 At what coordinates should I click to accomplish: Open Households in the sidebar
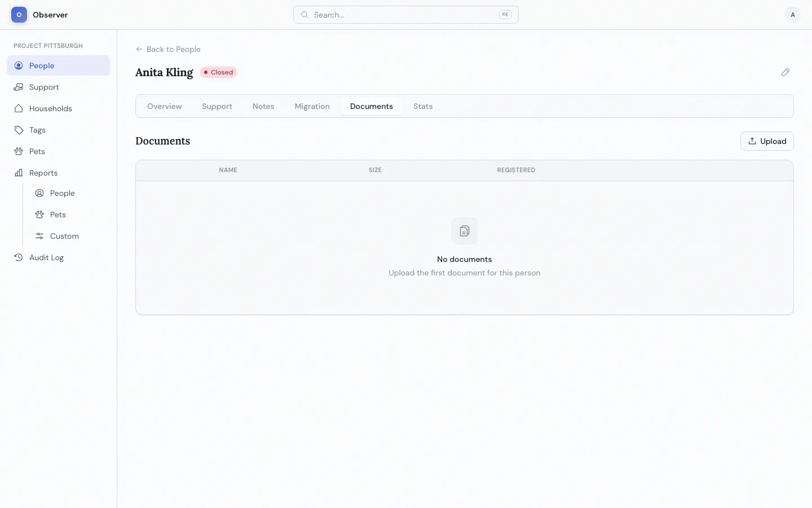pyautogui.click(x=58, y=108)
